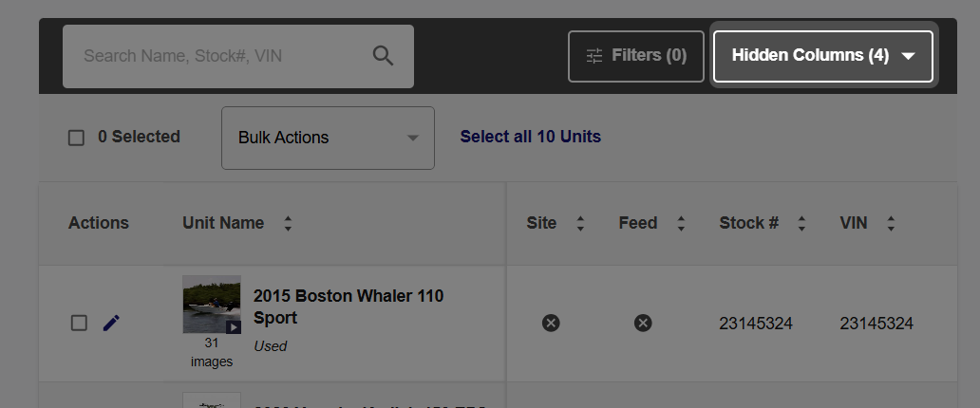Open the Filters (0) panel
This screenshot has width=980, height=408.
635,56
